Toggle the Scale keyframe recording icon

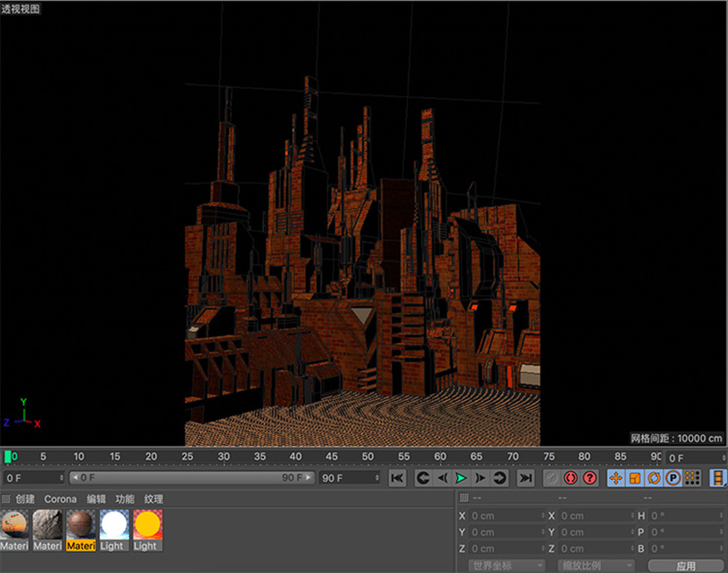coord(635,478)
